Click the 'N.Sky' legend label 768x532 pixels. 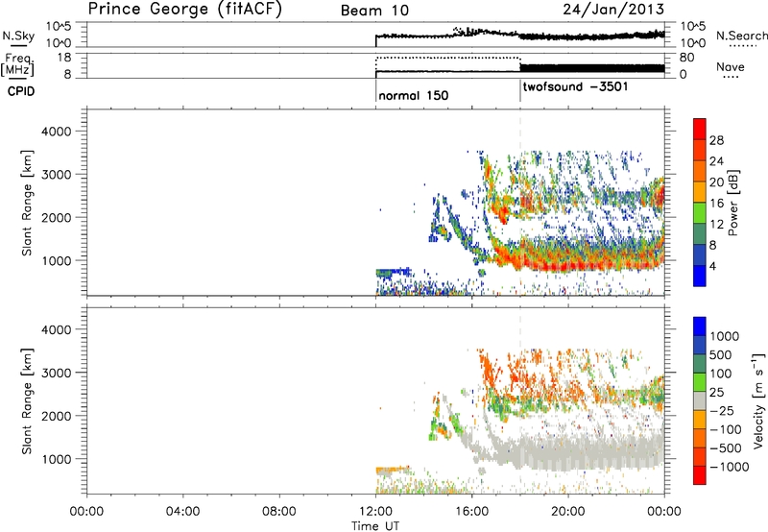pyautogui.click(x=18, y=36)
